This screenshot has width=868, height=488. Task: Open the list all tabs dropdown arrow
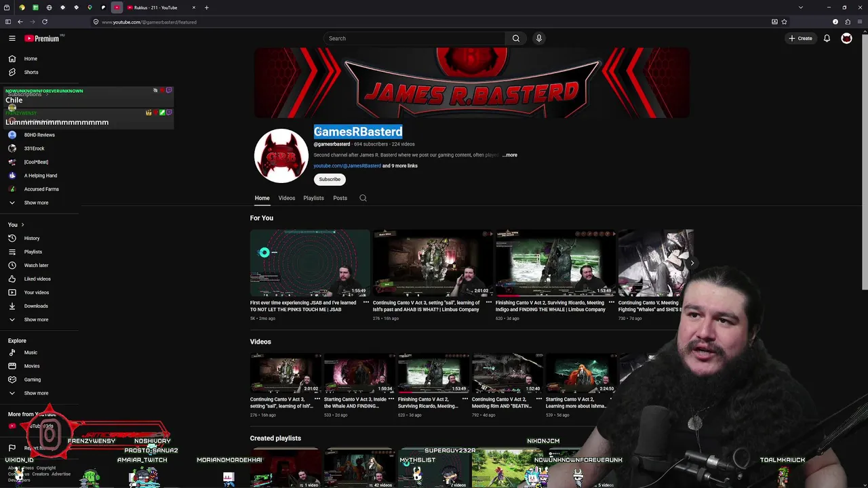pyautogui.click(x=800, y=7)
